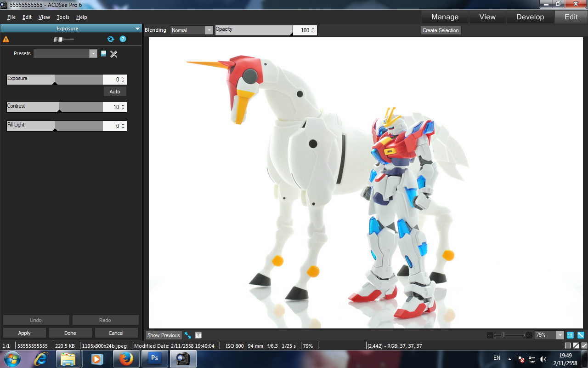The width and height of the screenshot is (588, 368).
Task: Select the edit brush tool icon
Action: pyautogui.click(x=63, y=40)
